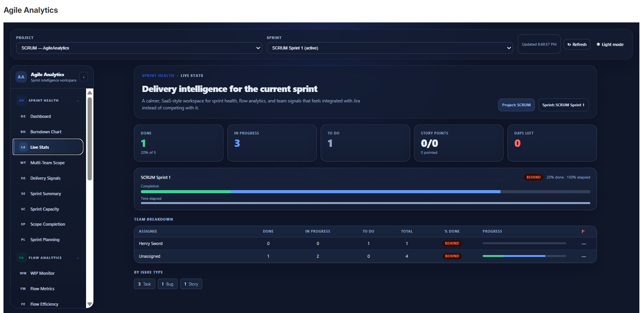Click sidebar scrollbar down arrow
Screen dimensions: 644x313
(90, 304)
